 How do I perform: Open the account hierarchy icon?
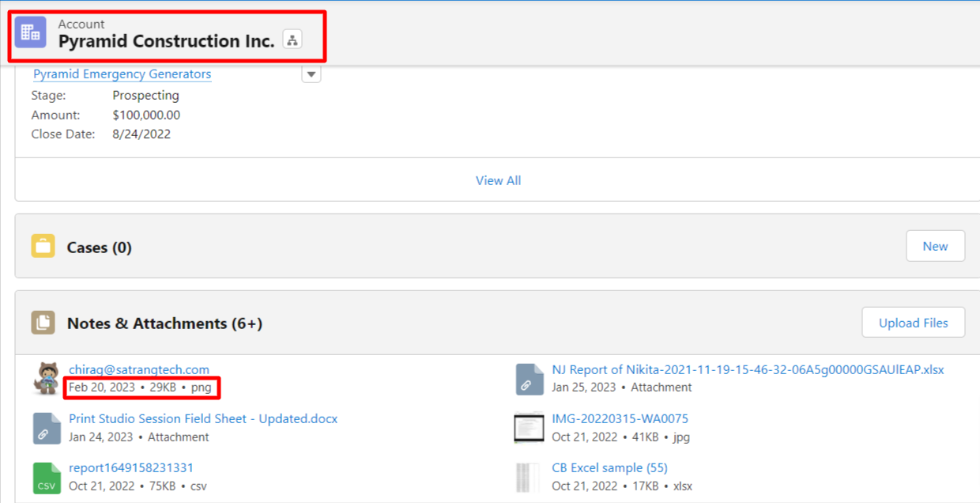(292, 40)
